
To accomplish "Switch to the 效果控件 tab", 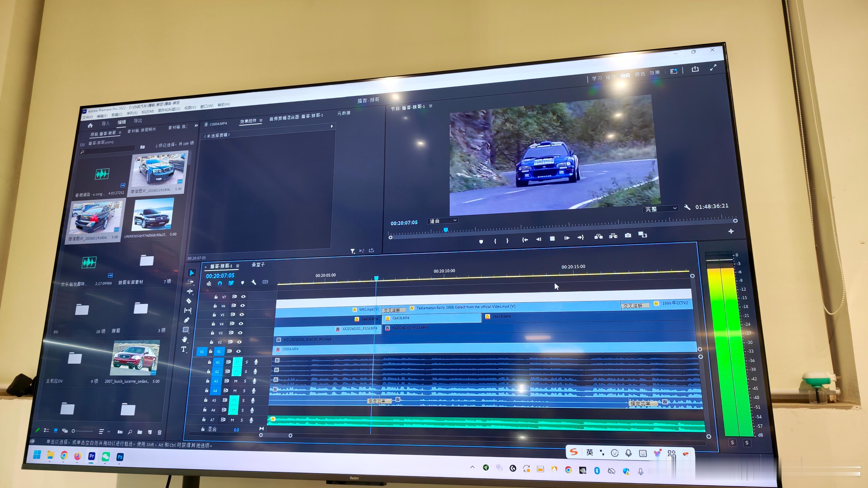I will click(x=248, y=121).
